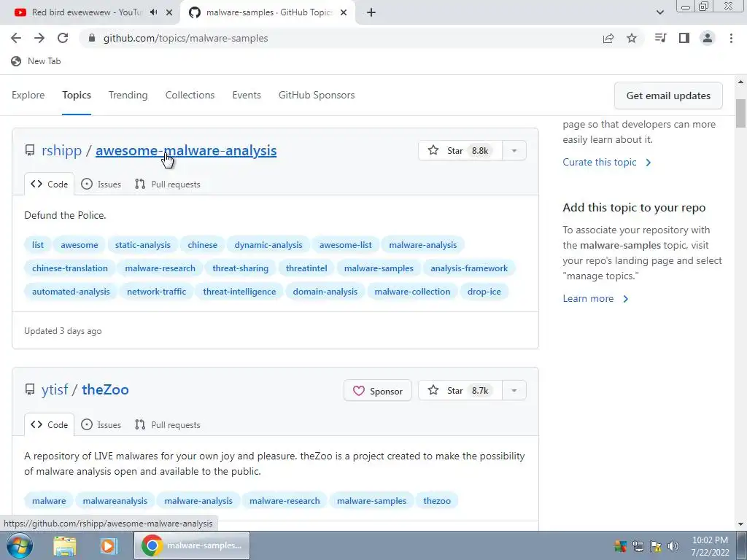
Task: Open the rshipp user link
Action: [61, 150]
